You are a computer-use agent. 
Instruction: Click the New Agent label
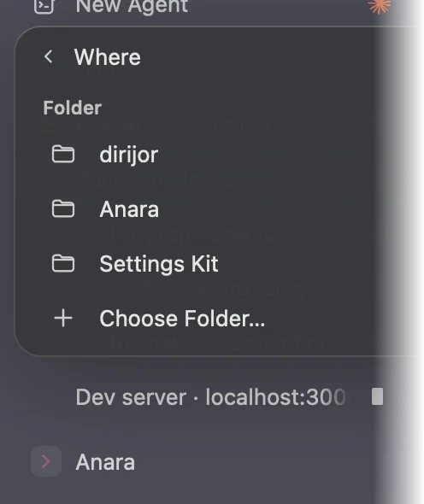click(x=132, y=6)
